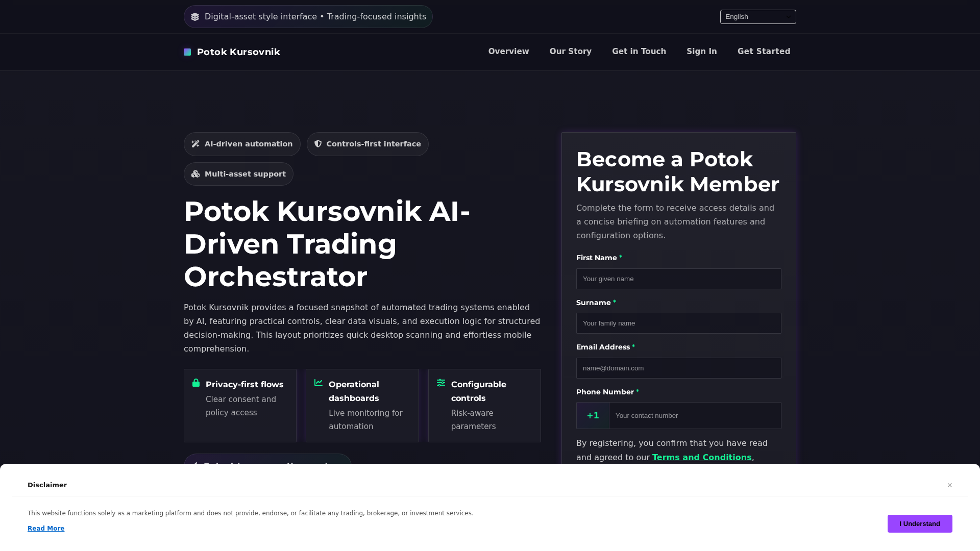Click the Privacy-first flows card title
This screenshot has height=551, width=980.
pos(244,385)
